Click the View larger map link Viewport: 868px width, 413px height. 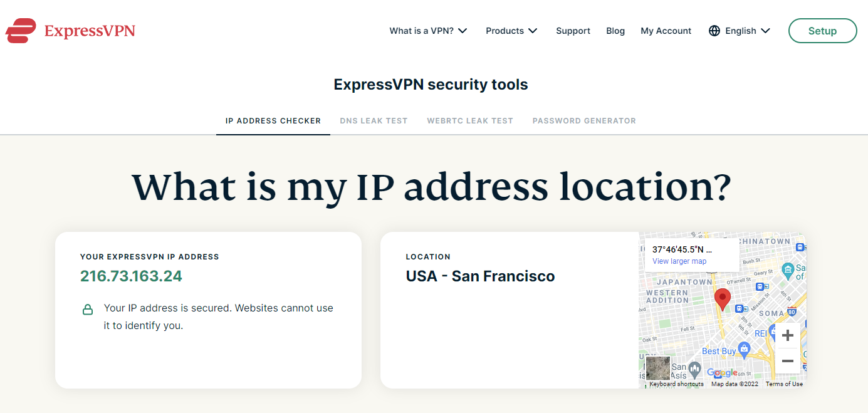click(679, 261)
